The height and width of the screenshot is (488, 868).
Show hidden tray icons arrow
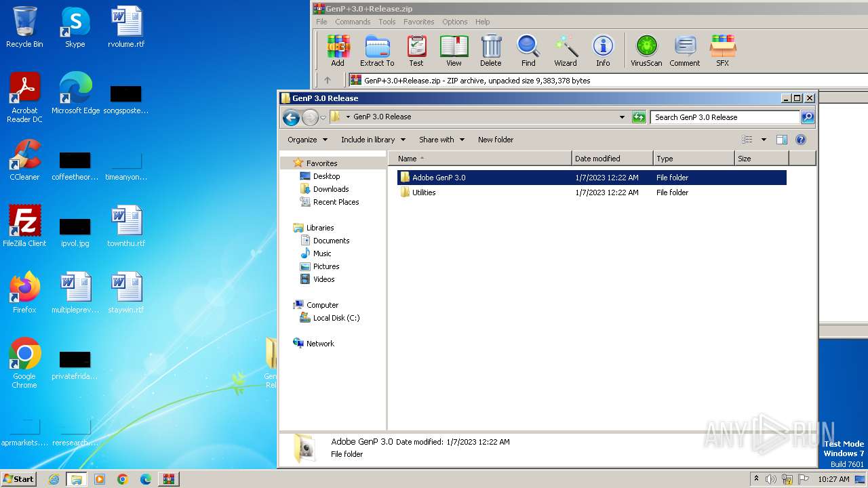[756, 479]
